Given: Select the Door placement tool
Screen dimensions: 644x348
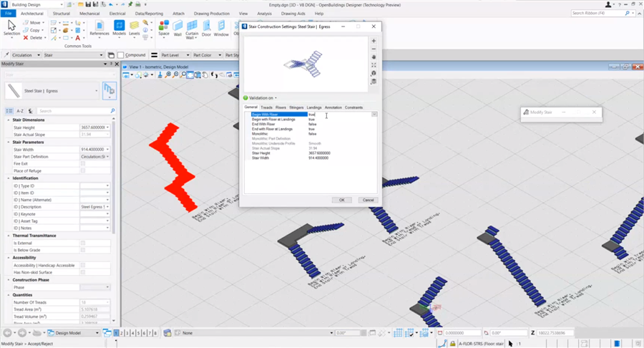Looking at the screenshot, I should [206, 29].
